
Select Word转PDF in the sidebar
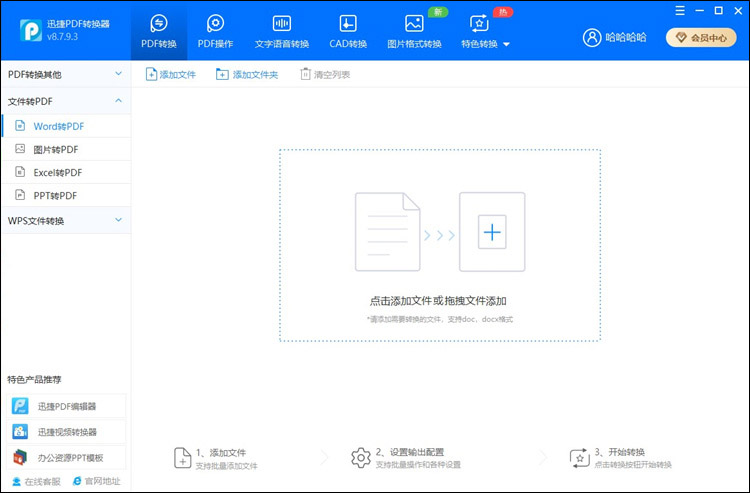click(66, 126)
